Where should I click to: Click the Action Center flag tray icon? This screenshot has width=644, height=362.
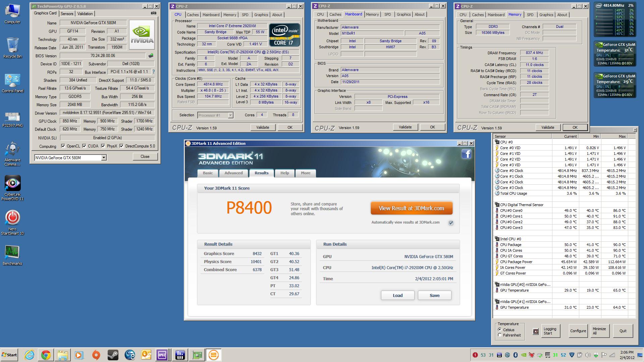coord(604,355)
